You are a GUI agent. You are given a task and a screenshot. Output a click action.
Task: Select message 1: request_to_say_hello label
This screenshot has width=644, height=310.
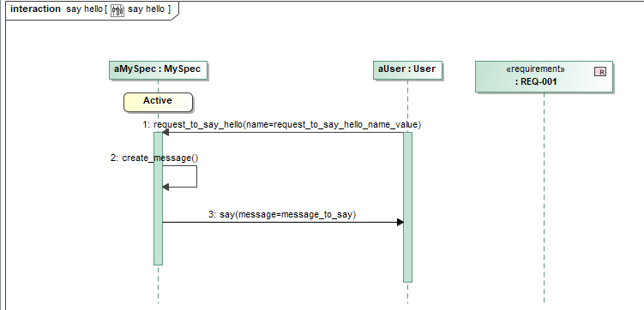click(282, 125)
